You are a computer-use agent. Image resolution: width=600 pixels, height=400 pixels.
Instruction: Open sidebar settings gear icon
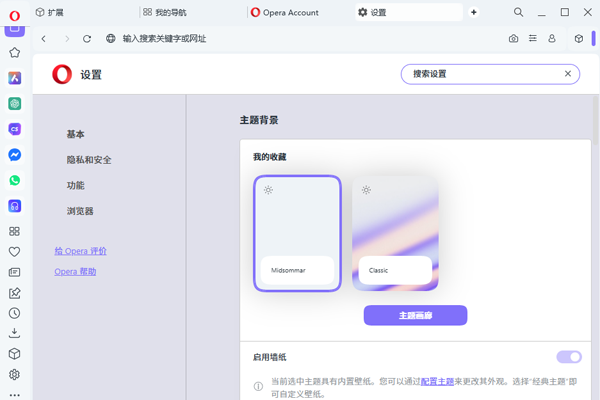click(15, 375)
